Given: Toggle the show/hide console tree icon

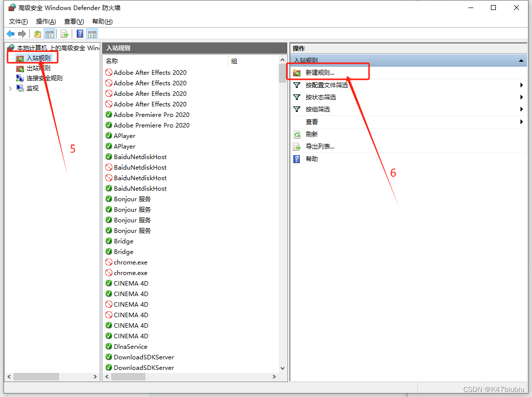Looking at the screenshot, I should coord(50,34).
